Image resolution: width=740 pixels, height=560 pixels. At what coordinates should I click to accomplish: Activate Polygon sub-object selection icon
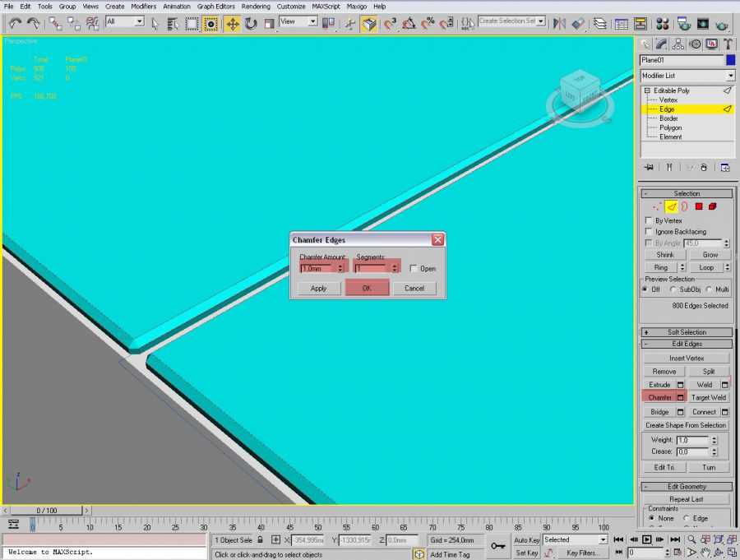pyautogui.click(x=698, y=206)
